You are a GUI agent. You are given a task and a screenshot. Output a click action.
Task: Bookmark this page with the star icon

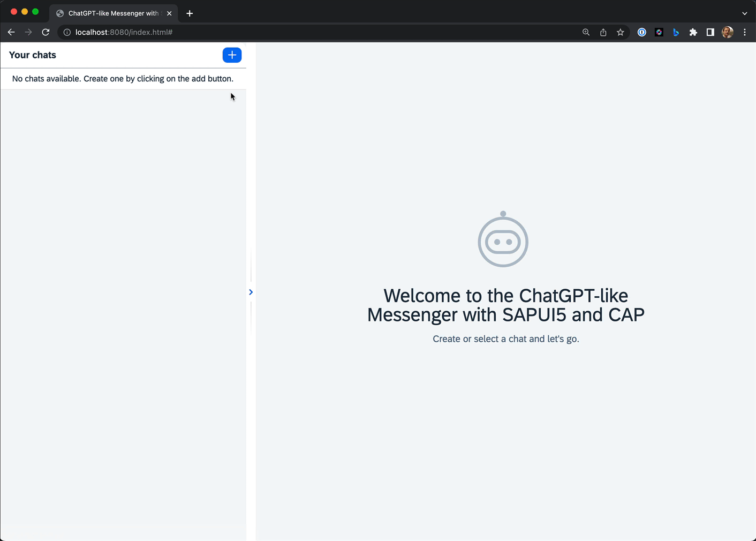620,32
